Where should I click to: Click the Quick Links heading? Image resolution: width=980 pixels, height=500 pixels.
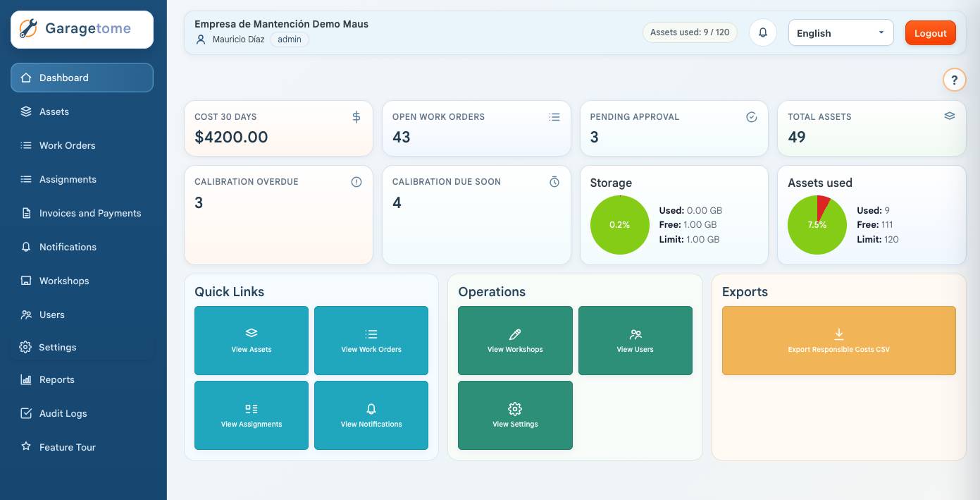click(x=230, y=292)
